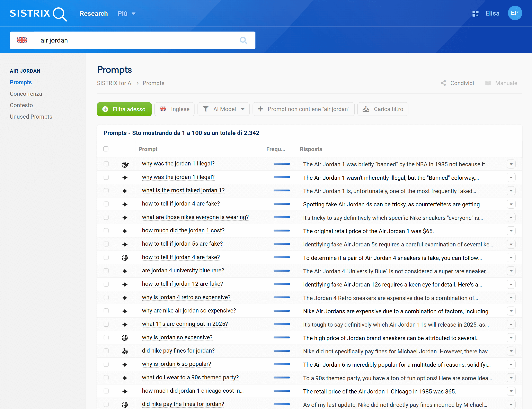Expand response for 'how much did the jordan 1 cost?'
Screen dimensions: 532x409
click(511, 231)
